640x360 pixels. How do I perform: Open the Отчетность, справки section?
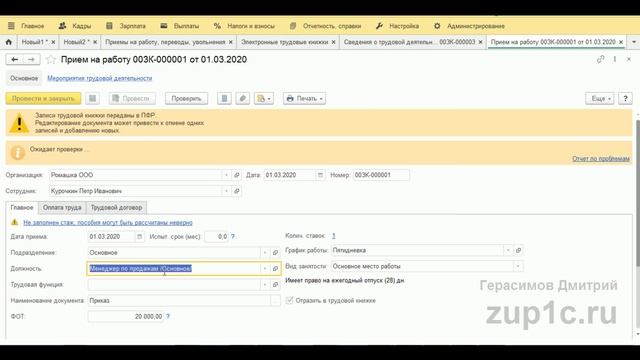pos(326,26)
